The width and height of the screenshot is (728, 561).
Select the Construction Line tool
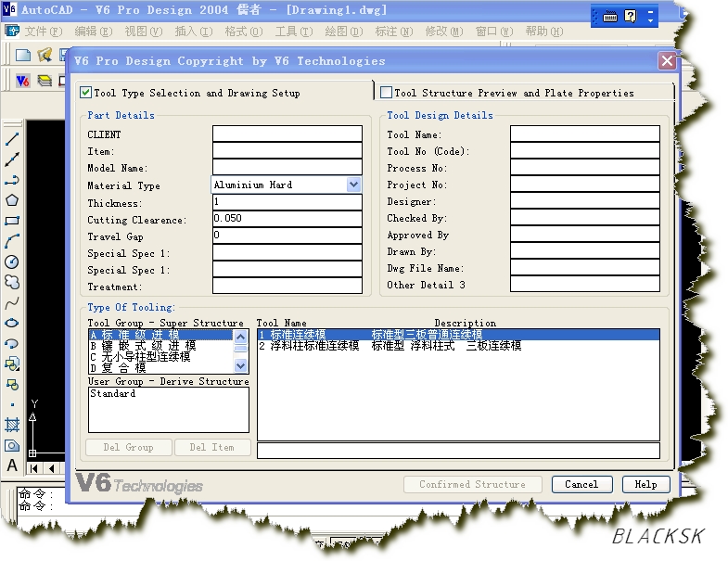coord(12,159)
